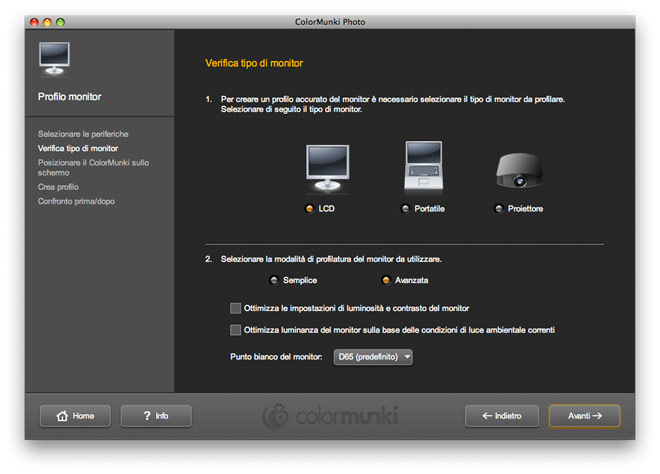Select step Selezionare le periferiche
The image size is (660, 474).
[x=83, y=134]
